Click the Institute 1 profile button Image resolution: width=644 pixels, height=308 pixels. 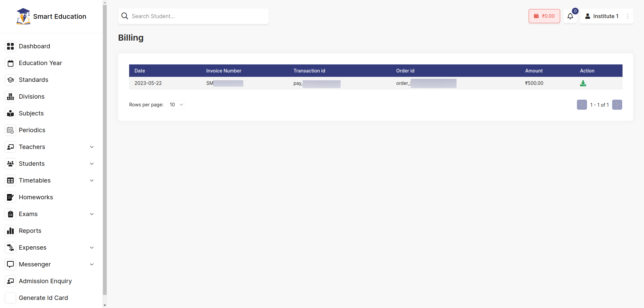(606, 16)
